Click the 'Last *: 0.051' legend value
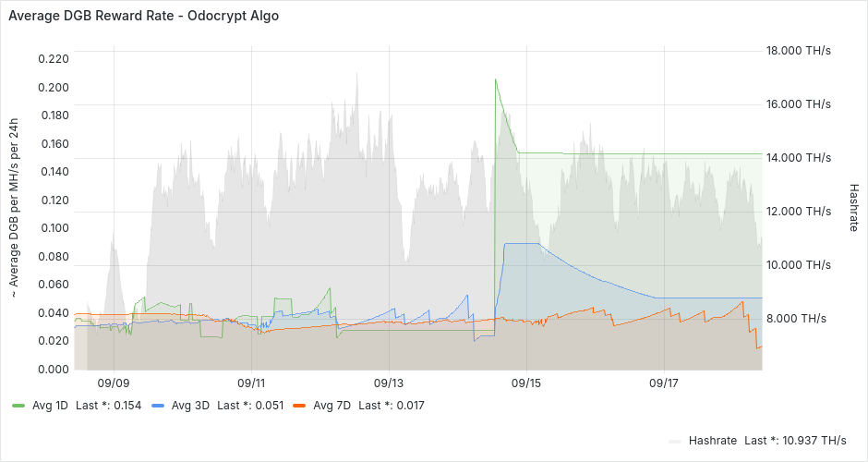This screenshot has height=462, width=868. tap(250, 406)
